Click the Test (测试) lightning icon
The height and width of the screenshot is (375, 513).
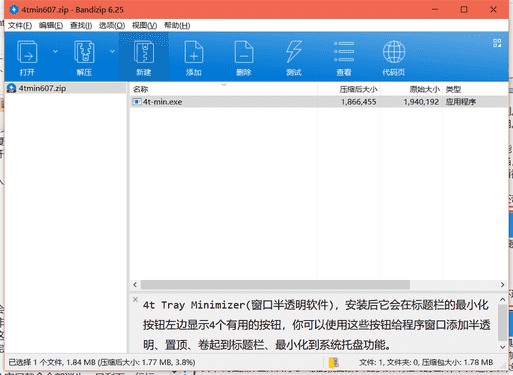(294, 52)
